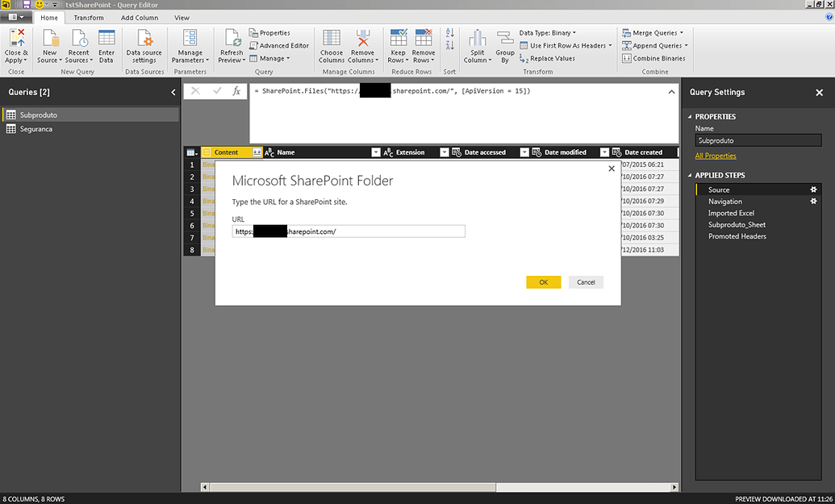Image resolution: width=835 pixels, height=504 pixels.
Task: Collapse the Queries pane with the chevron
Action: click(x=173, y=92)
